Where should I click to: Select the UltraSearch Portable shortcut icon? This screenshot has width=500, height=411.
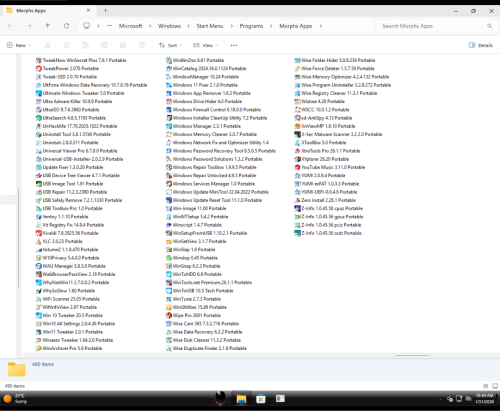39,118
